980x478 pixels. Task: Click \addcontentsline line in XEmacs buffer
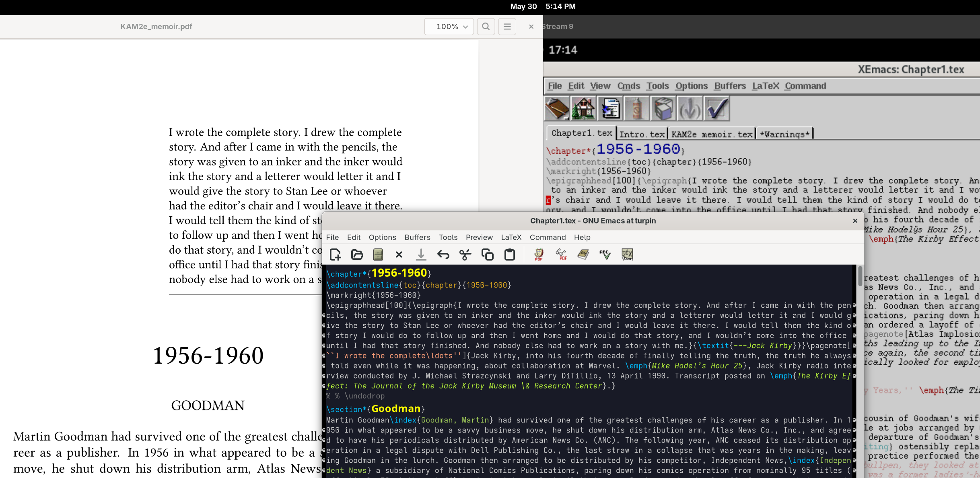(x=649, y=162)
